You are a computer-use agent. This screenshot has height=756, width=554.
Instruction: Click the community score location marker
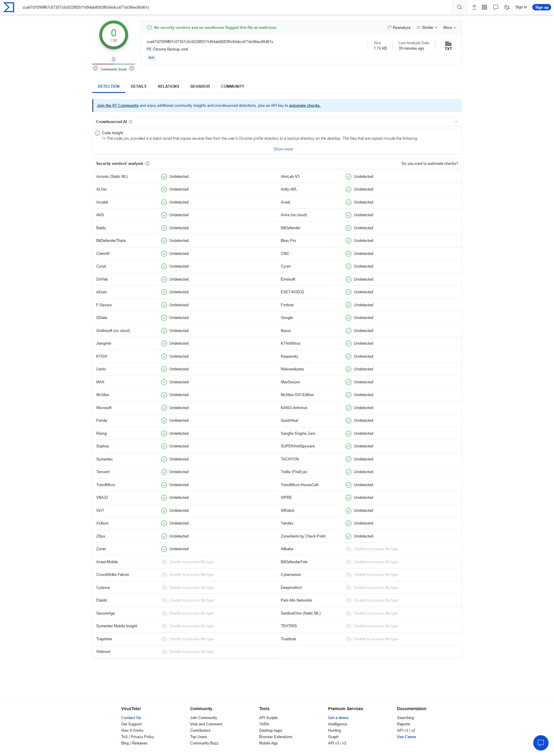tap(114, 59)
